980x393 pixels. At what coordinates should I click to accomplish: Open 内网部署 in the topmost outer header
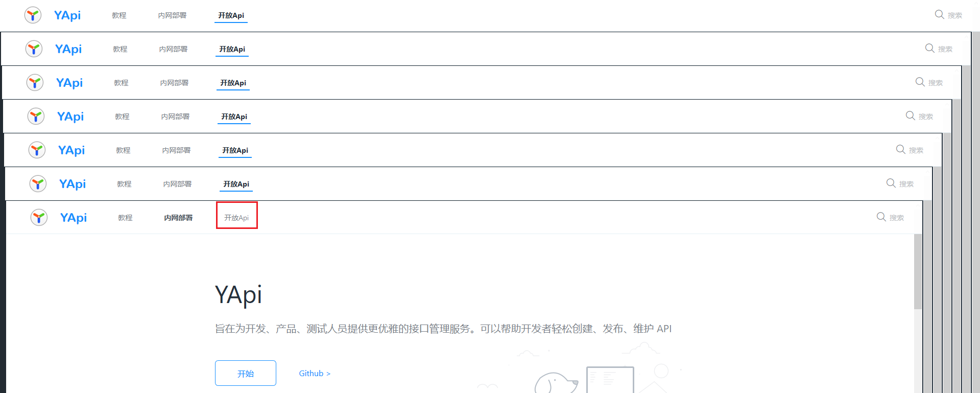pos(172,15)
